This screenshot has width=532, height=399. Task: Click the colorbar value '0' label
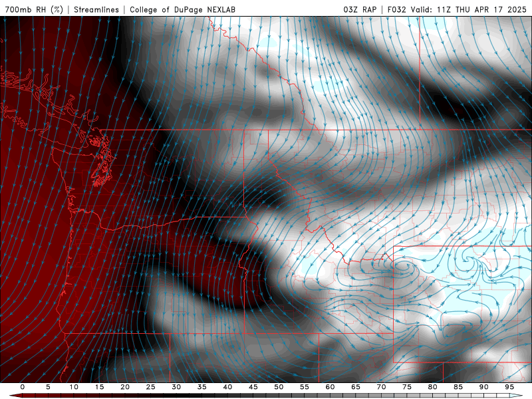tap(23, 387)
